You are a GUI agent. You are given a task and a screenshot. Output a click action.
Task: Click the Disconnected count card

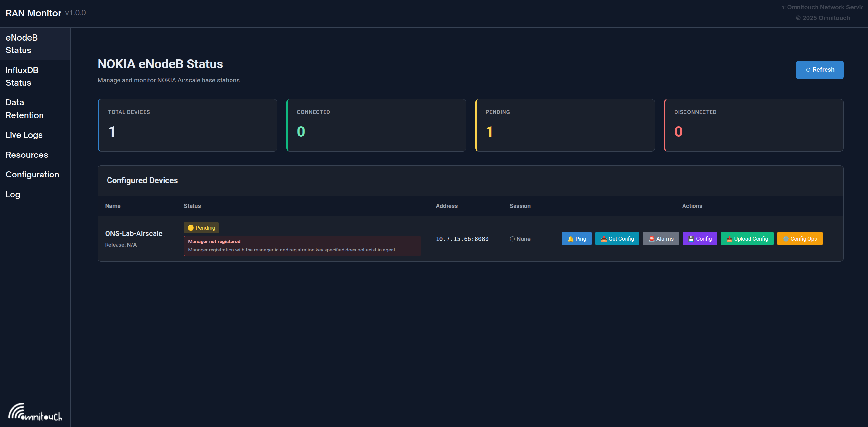[753, 125]
